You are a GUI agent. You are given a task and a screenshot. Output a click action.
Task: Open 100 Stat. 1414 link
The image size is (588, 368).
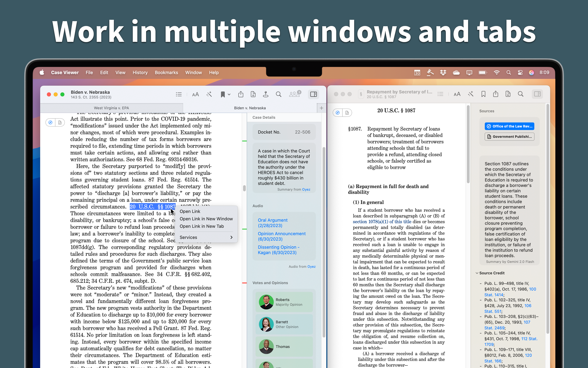pos(510,292)
